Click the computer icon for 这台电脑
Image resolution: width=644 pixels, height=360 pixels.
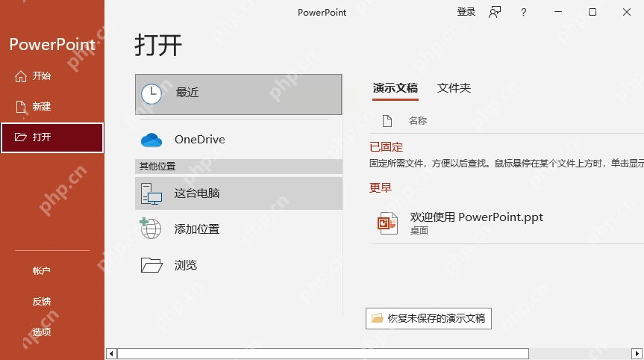[151, 193]
